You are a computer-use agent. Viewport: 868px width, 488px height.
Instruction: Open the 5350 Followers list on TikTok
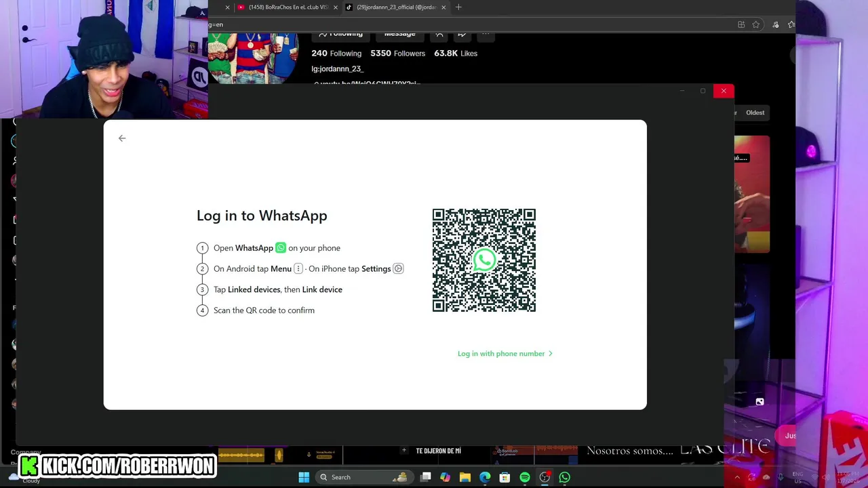click(398, 54)
